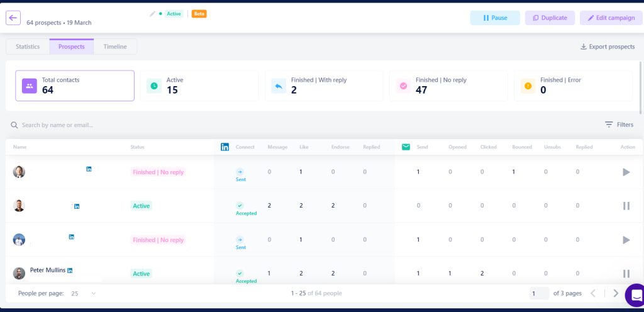Click the Active clock icon
The height and width of the screenshot is (312, 644).
coord(154,86)
